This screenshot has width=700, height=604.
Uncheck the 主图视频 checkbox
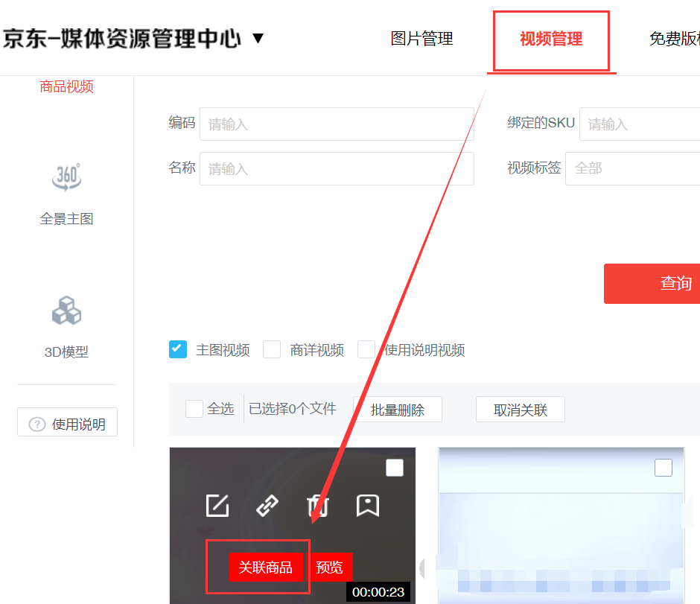(178, 349)
